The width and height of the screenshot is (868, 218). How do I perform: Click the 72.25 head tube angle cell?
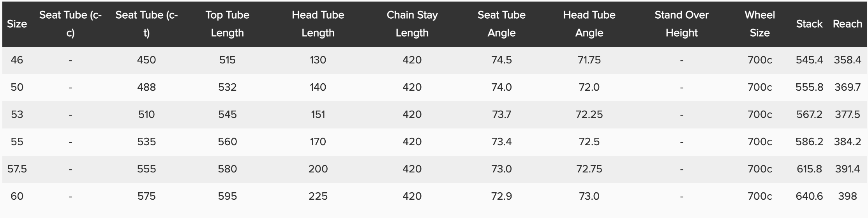pos(589,114)
